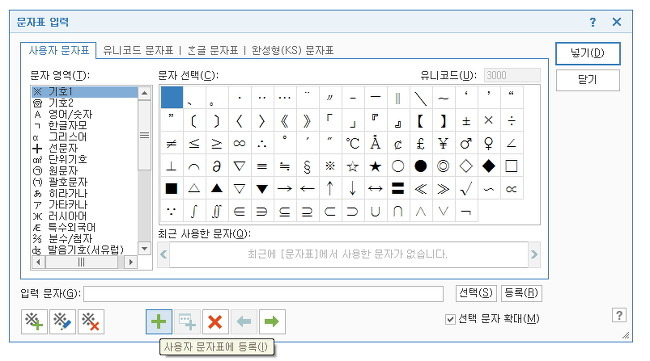Select the yen ¥ currency symbol
The width and height of the screenshot is (650, 361).
[x=443, y=143]
